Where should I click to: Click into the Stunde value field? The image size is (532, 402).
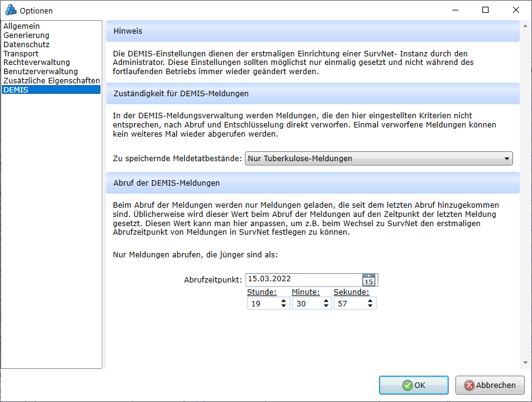pyautogui.click(x=262, y=303)
